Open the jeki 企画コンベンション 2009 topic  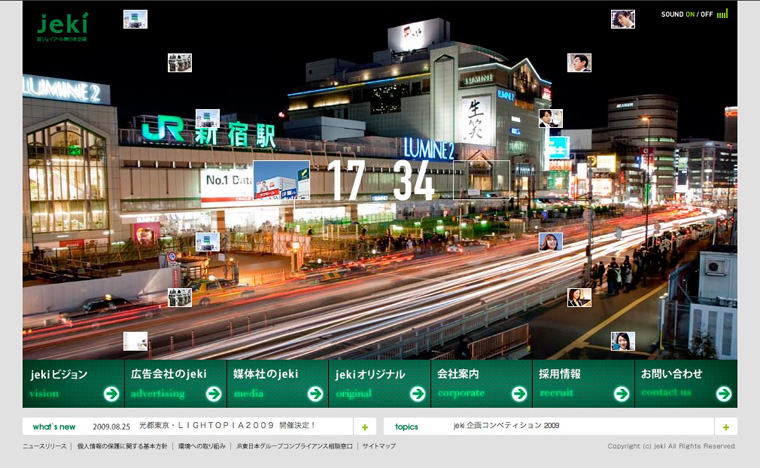click(x=506, y=426)
